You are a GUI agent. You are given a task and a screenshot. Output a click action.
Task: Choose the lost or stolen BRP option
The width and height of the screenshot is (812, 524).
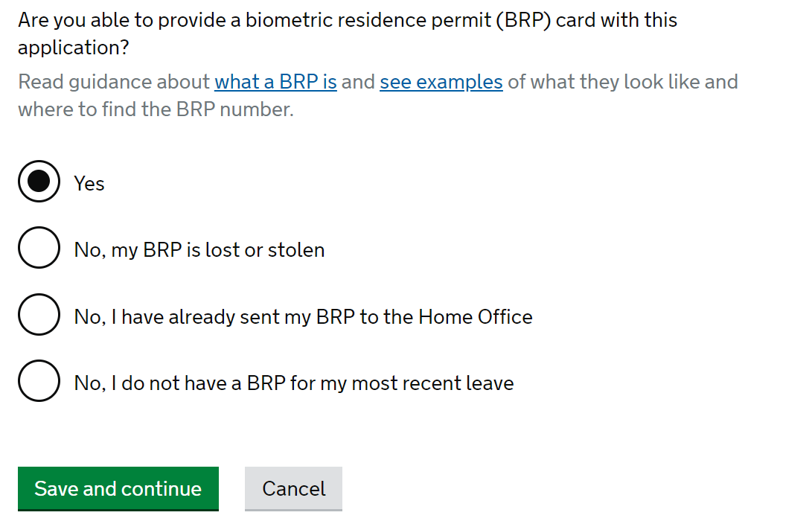point(39,248)
